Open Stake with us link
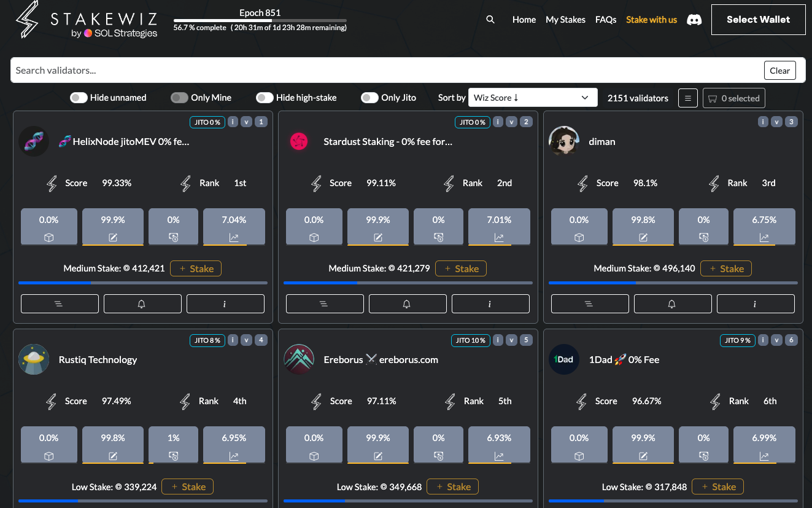This screenshot has width=812, height=508. tap(651, 20)
